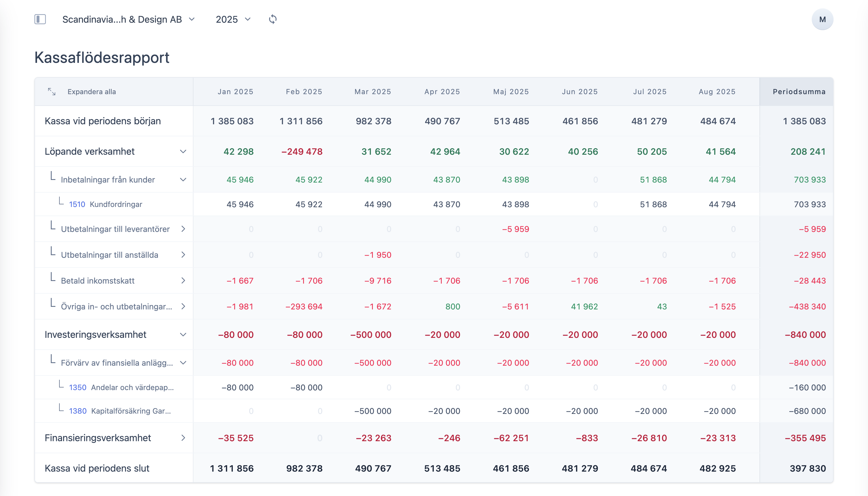Expand the Betald inkomstskatt row
868x496 pixels.
click(x=183, y=281)
